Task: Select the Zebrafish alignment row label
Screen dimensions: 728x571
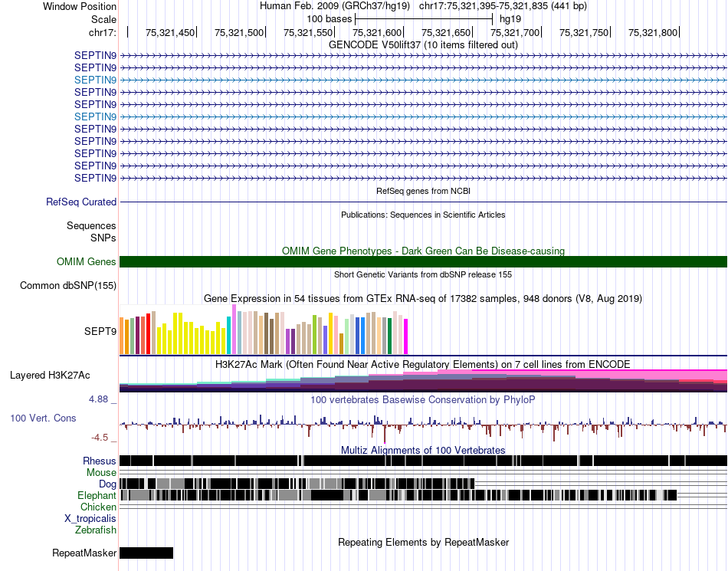Action: point(96,530)
